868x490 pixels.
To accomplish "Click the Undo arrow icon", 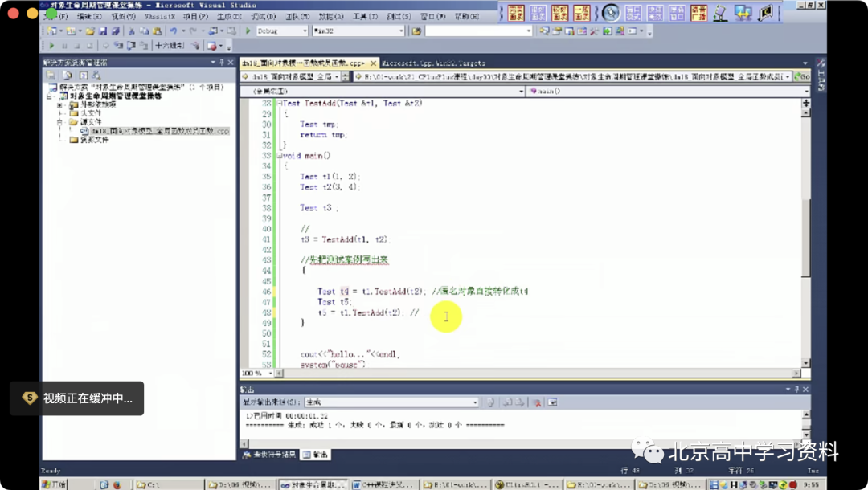I will tap(174, 31).
